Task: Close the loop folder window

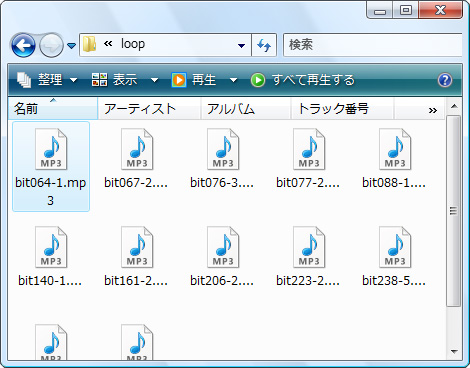Action: (x=441, y=10)
